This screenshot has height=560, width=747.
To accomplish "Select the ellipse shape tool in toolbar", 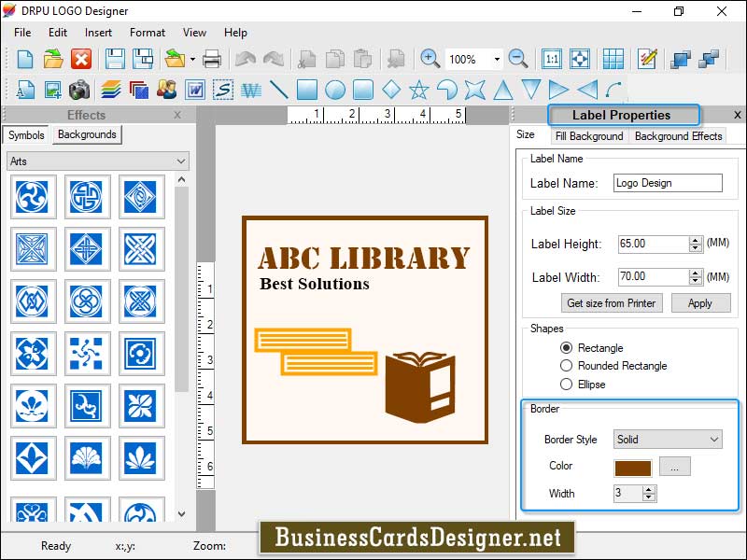I will (334, 91).
